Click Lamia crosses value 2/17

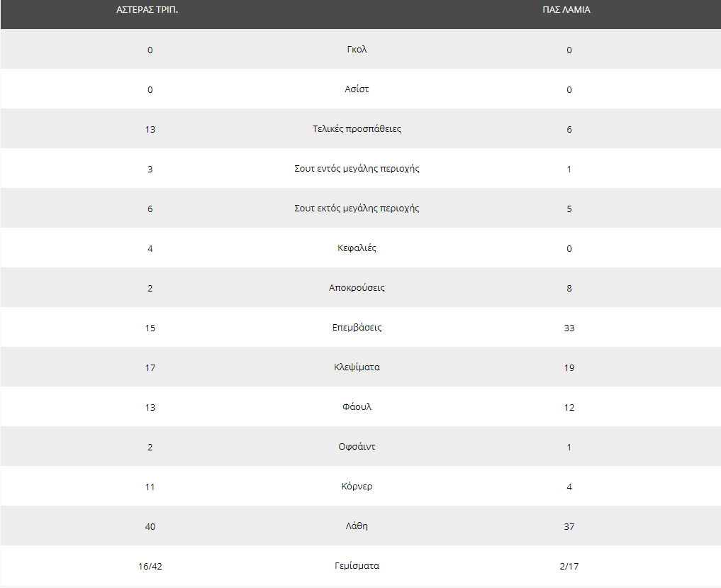coord(569,567)
